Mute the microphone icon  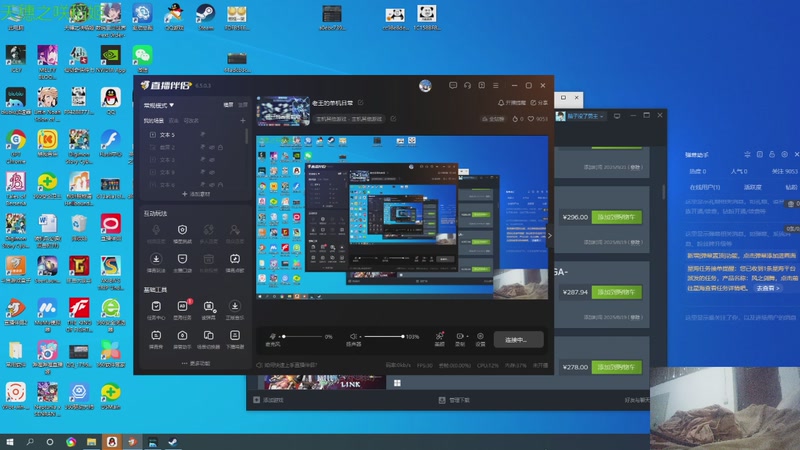(273, 336)
